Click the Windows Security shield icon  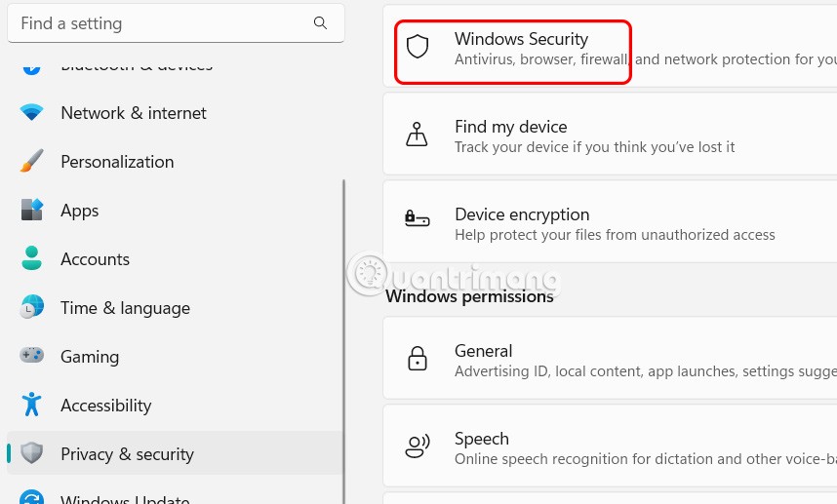pos(418,47)
